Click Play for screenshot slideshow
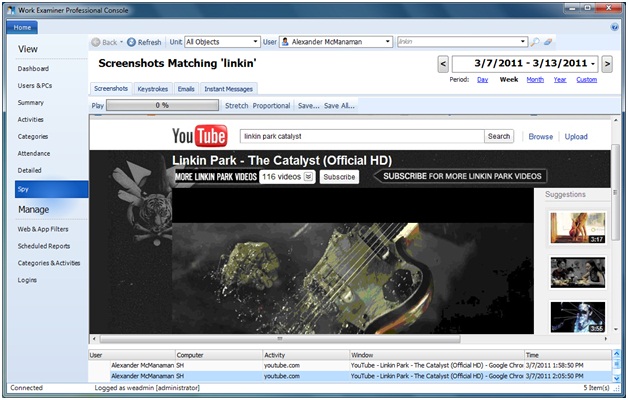This screenshot has width=628, height=400. coord(97,106)
